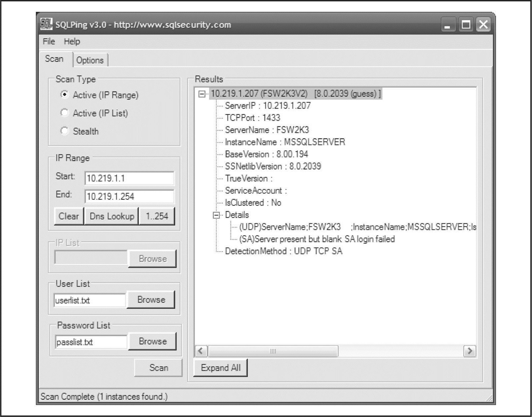Click Expand All under results
The width and height of the screenshot is (532, 417).
pos(221,368)
